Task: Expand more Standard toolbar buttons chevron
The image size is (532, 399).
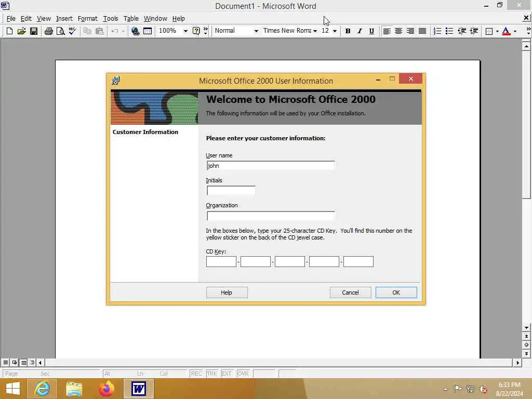Action: (206, 31)
